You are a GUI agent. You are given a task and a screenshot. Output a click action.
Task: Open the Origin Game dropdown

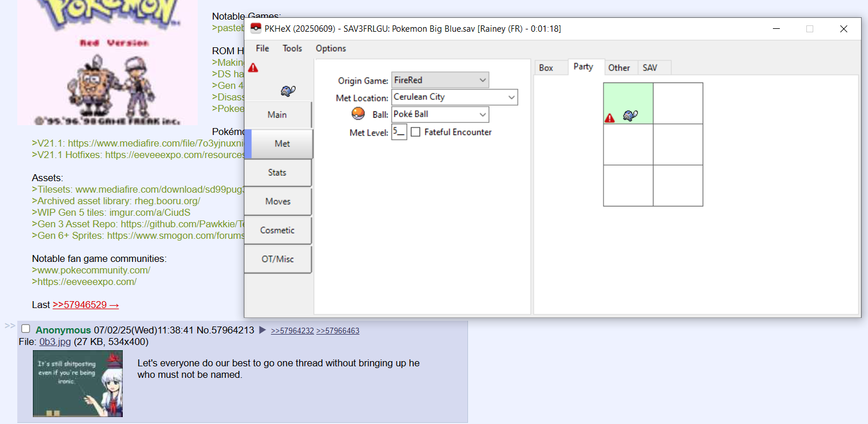[440, 80]
